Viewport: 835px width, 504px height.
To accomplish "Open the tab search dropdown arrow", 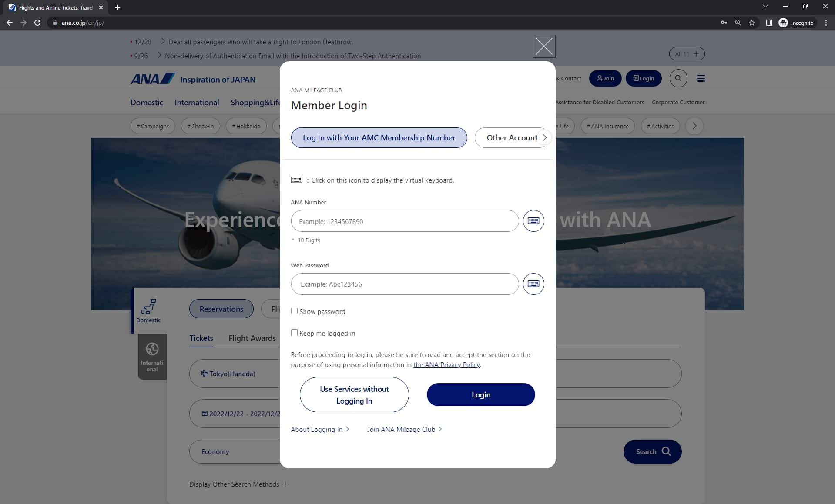I will tap(765, 6).
